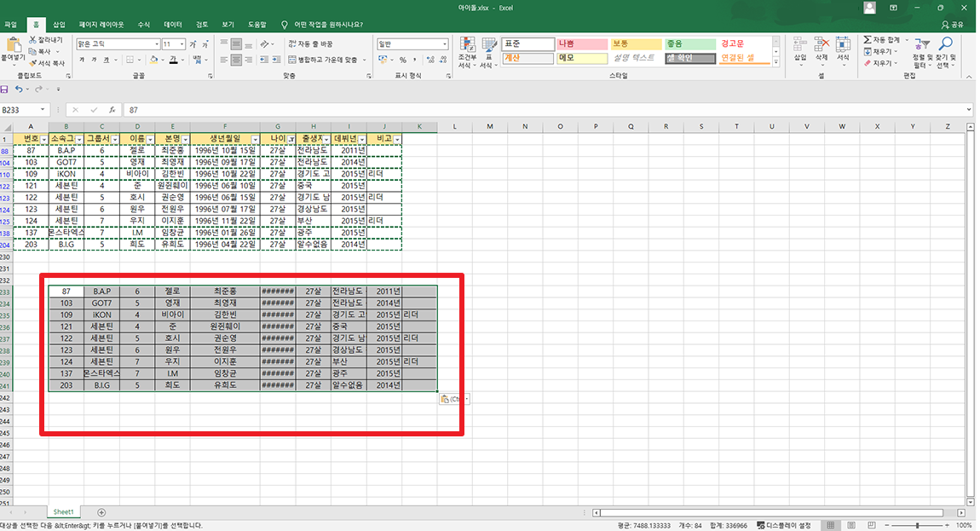Toggle Wrap Text (자동 줄 바꿈)

311,43
